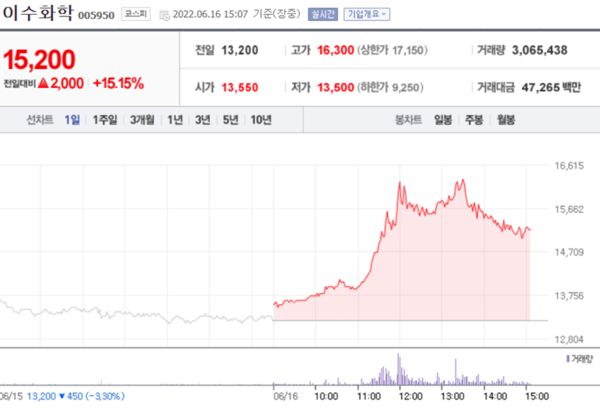Viewport: 600px width, 408px height.
Task: Click the 16,615 price axis label
Action: coord(569,166)
